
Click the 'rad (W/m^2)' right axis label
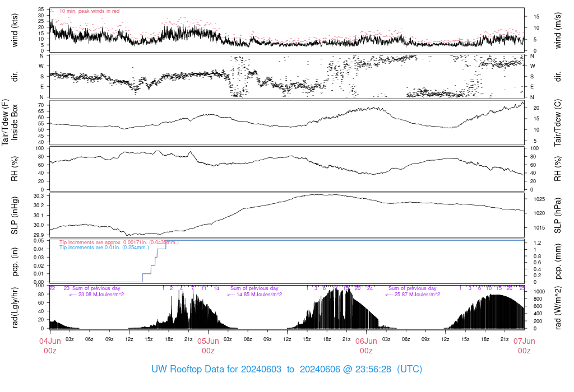click(558, 307)
